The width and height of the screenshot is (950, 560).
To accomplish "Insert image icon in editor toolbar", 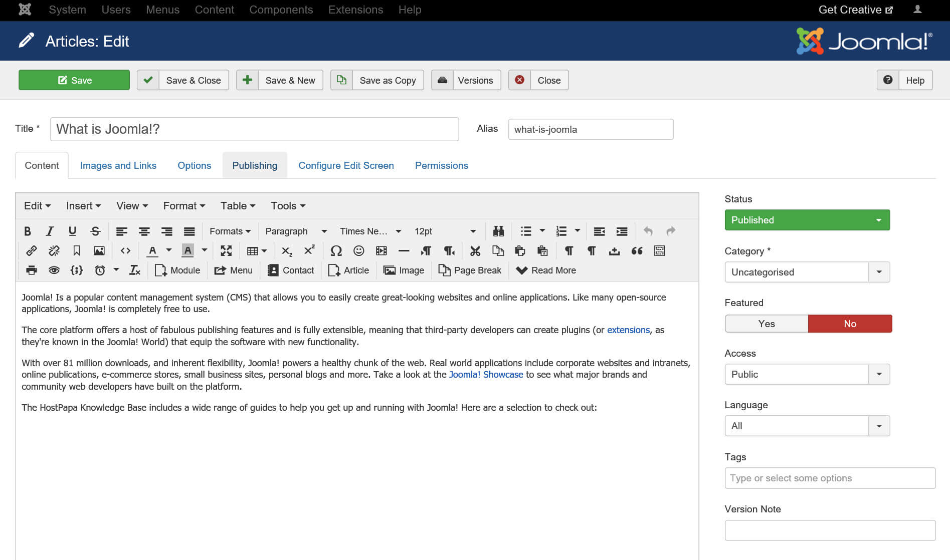I will [x=99, y=250].
